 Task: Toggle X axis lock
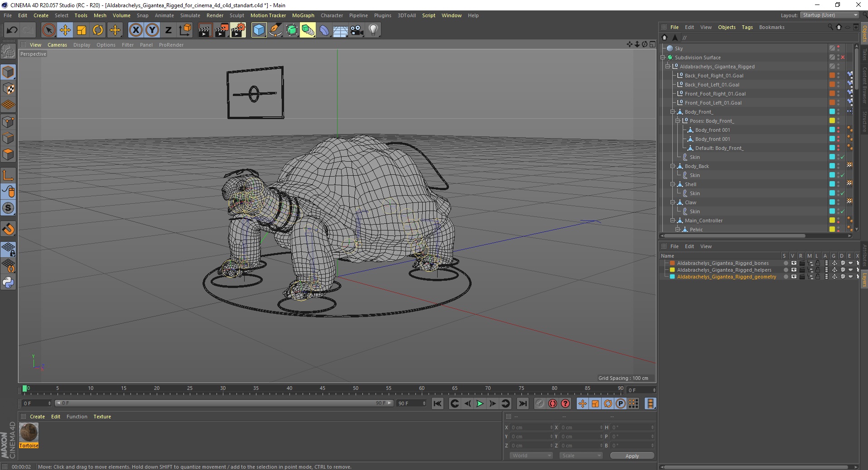pyautogui.click(x=135, y=30)
